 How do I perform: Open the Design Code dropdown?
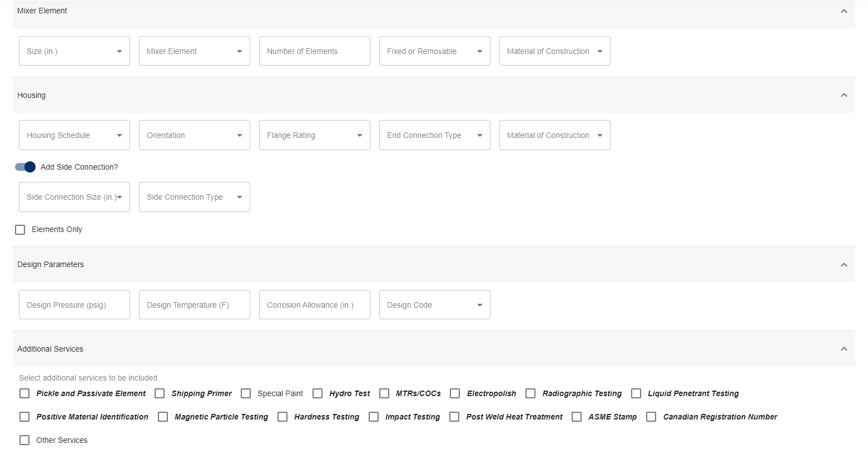coord(434,305)
